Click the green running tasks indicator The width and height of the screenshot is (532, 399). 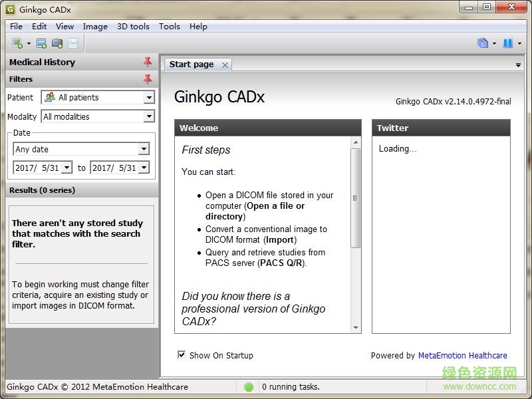(249, 386)
